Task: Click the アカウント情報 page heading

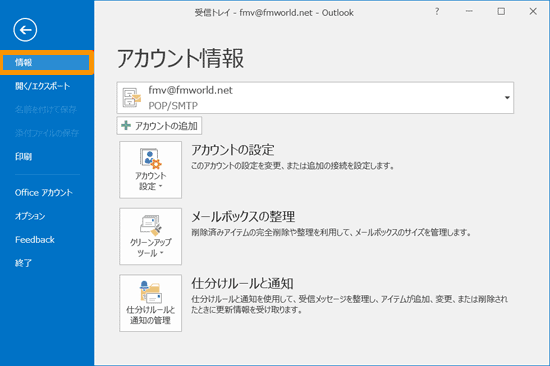Action: click(180, 58)
